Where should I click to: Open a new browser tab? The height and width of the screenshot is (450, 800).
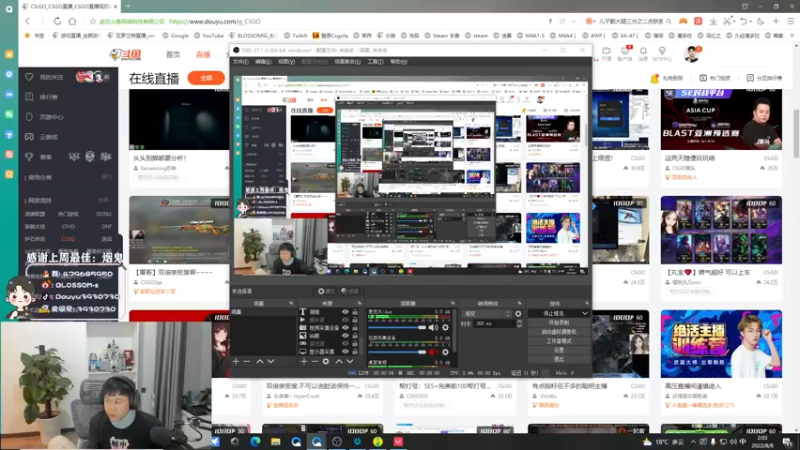click(128, 6)
